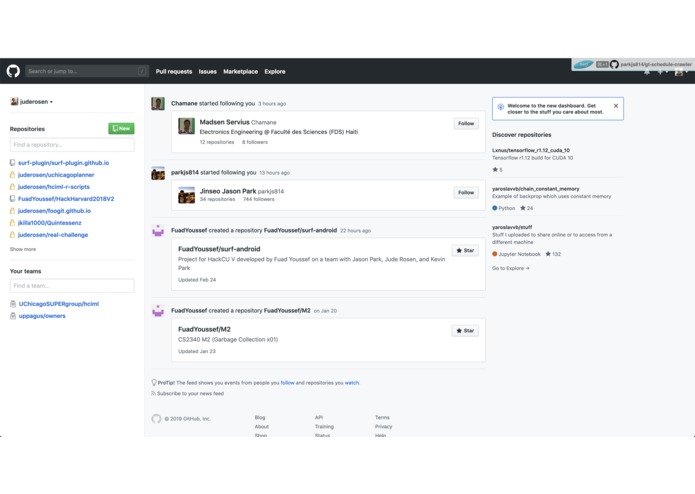Open the uppagus/owners team
Viewport: 695px width, 494px height.
(42, 315)
